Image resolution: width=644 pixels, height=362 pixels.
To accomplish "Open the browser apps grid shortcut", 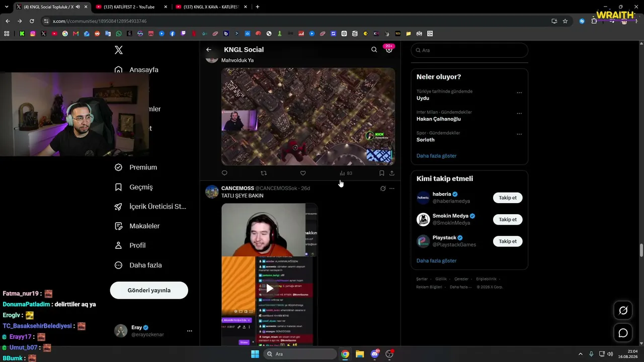I will click(7, 34).
